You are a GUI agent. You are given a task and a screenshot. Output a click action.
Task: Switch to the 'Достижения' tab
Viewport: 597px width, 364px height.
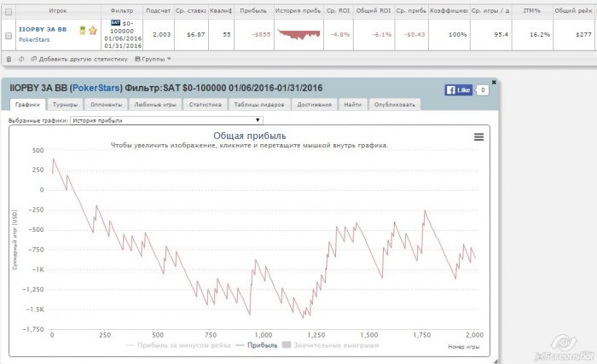314,104
